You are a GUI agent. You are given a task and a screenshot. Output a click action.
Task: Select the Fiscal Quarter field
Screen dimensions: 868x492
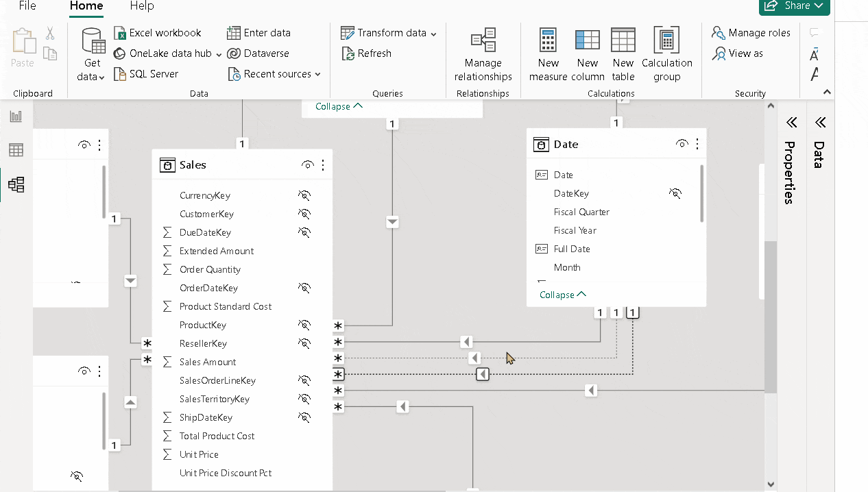coord(581,212)
